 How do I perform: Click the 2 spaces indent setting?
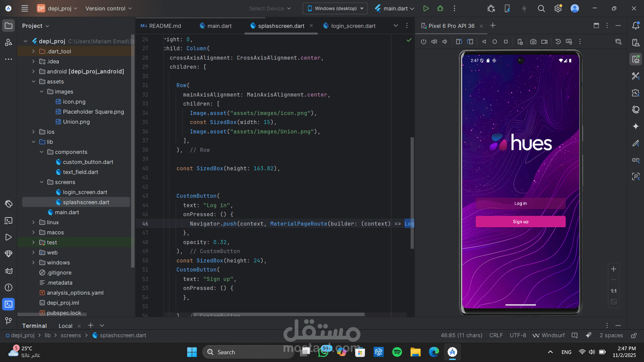coord(611,335)
